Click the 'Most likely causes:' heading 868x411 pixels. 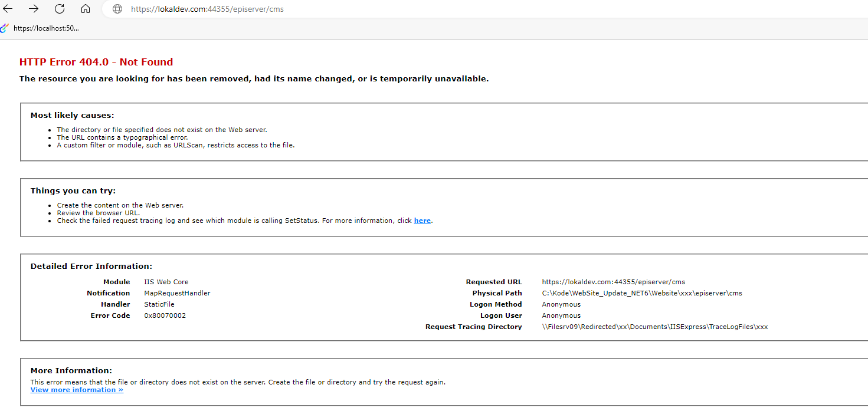point(72,116)
